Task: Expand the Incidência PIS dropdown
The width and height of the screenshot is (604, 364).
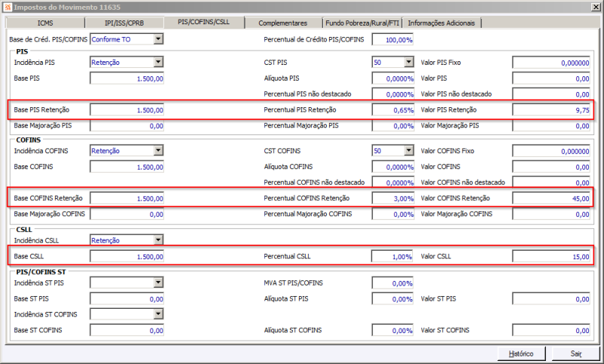Action: pos(159,62)
